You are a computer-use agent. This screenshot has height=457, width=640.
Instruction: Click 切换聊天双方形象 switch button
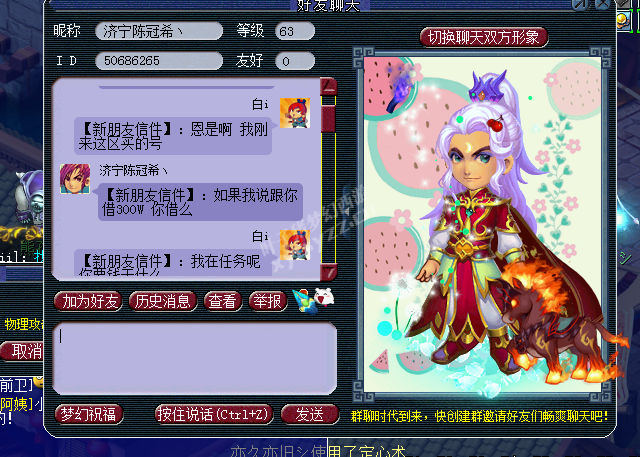click(484, 38)
